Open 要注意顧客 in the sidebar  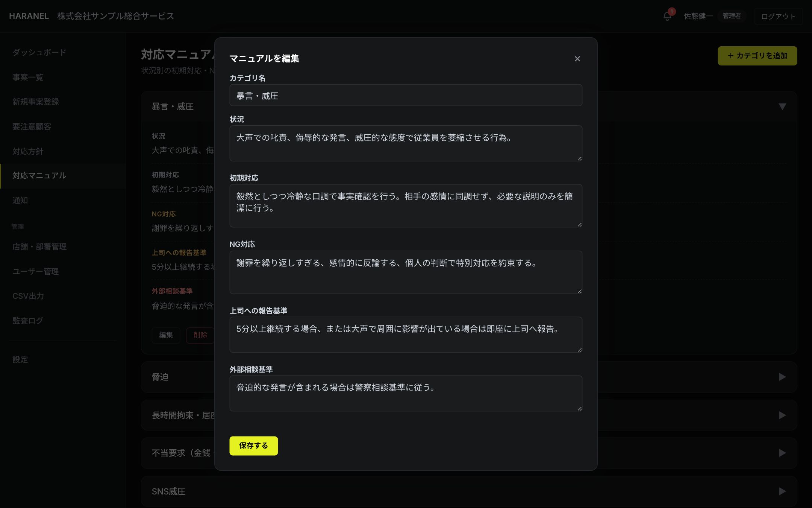[63, 126]
